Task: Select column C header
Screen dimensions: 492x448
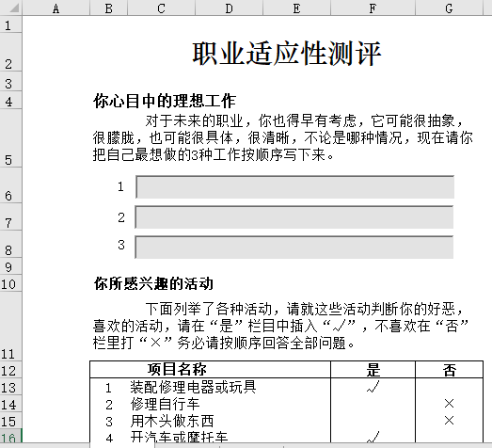Action: (x=161, y=8)
